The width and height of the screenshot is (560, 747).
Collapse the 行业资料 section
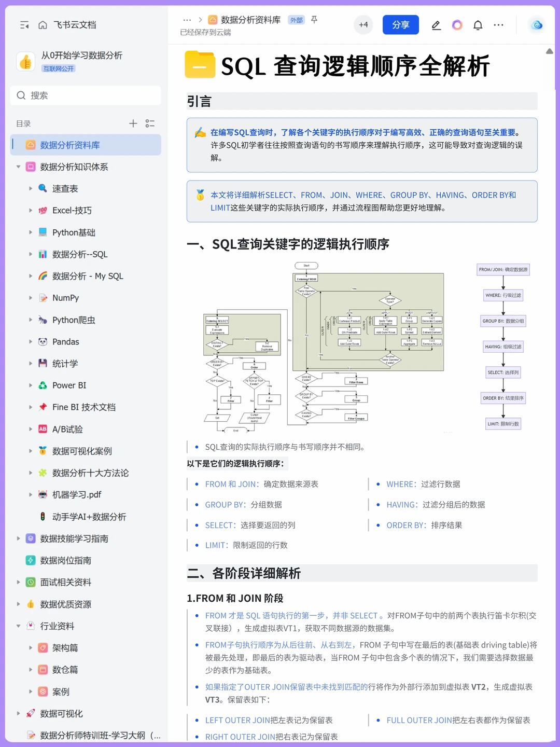(18, 626)
